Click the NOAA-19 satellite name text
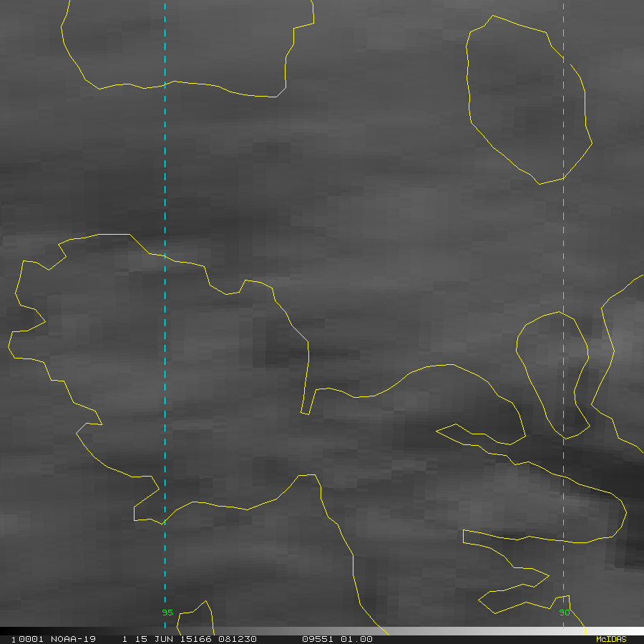 [73, 639]
